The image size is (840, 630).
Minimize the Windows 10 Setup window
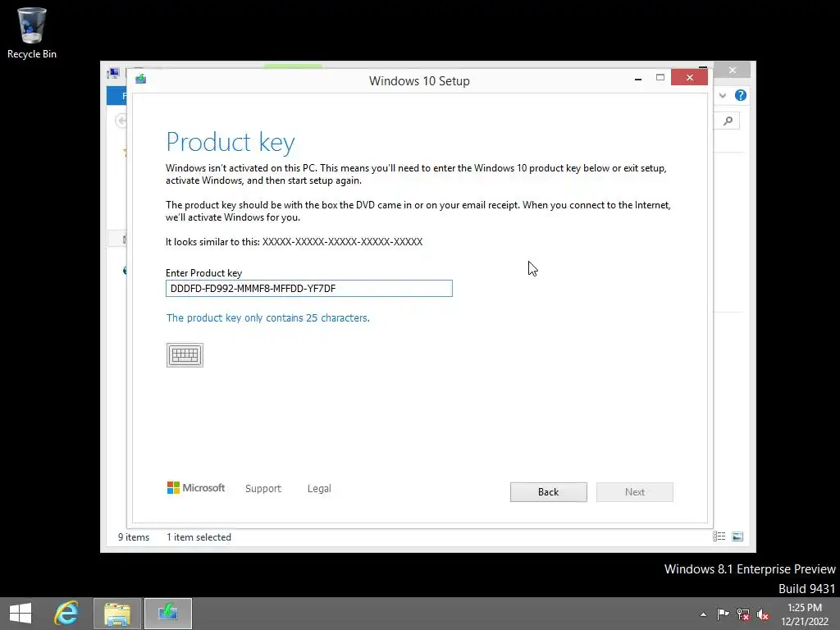tap(638, 79)
